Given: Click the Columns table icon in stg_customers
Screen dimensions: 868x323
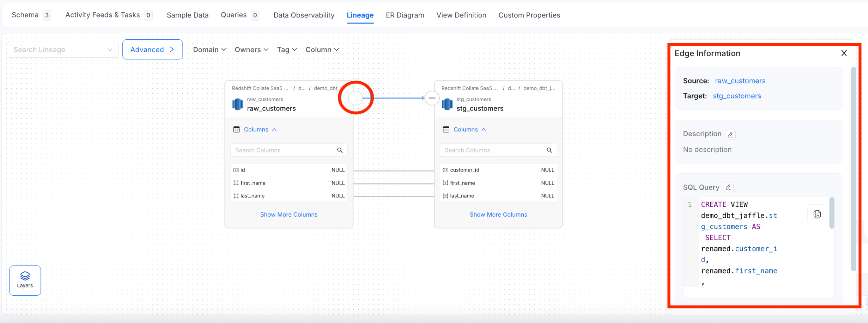Looking at the screenshot, I should pyautogui.click(x=446, y=130).
